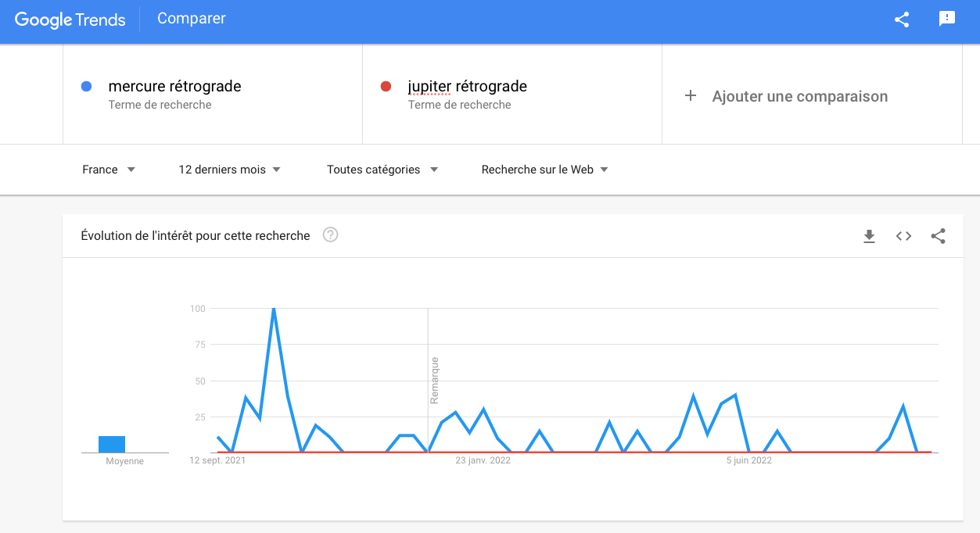Click the blue dot for mercure rétrograde
This screenshot has width=980, height=533.
coord(87,86)
